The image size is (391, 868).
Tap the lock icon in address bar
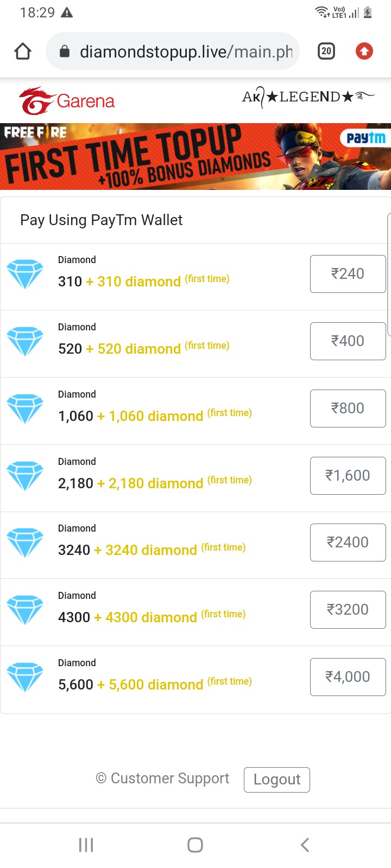pyautogui.click(x=65, y=52)
